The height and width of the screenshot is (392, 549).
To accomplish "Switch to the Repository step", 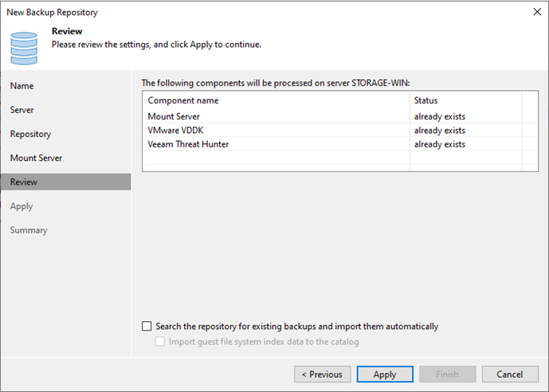I will tap(30, 134).
